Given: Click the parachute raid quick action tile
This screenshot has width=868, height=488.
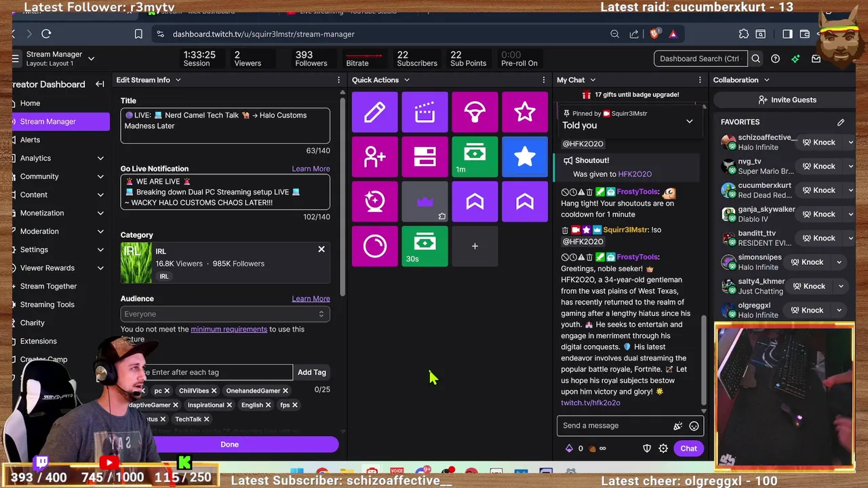Looking at the screenshot, I should point(475,112).
